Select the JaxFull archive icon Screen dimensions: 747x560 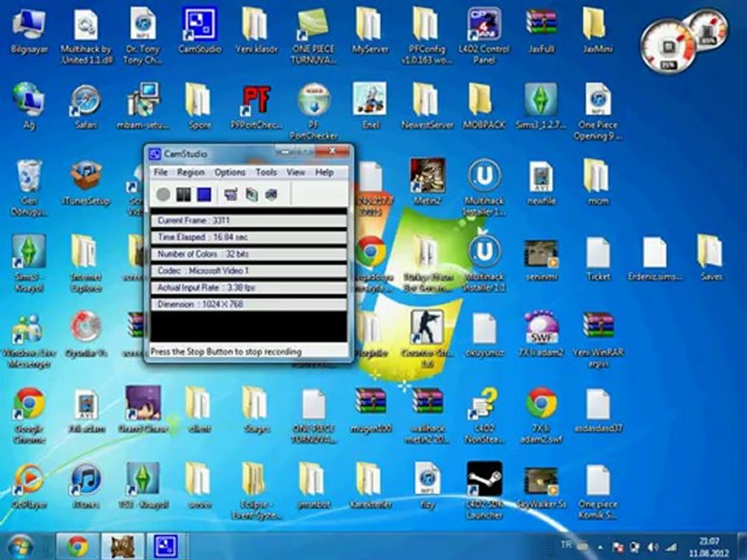542,31
